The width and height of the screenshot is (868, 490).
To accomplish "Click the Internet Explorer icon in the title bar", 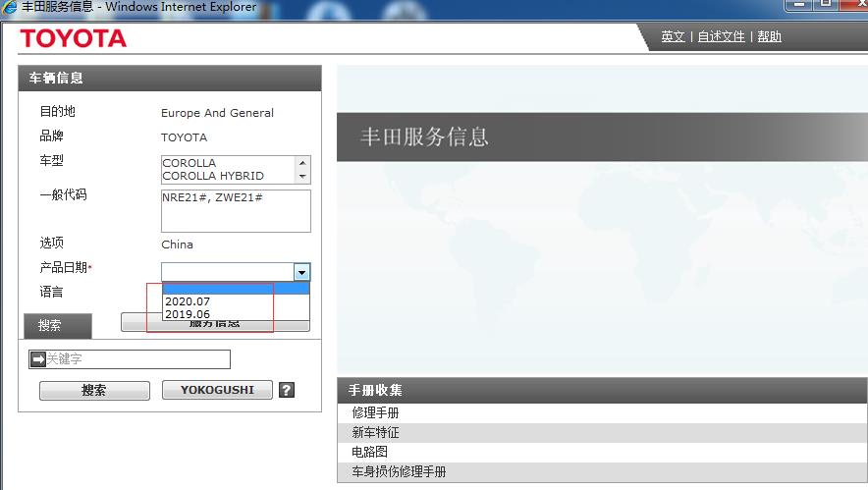I will [10, 7].
